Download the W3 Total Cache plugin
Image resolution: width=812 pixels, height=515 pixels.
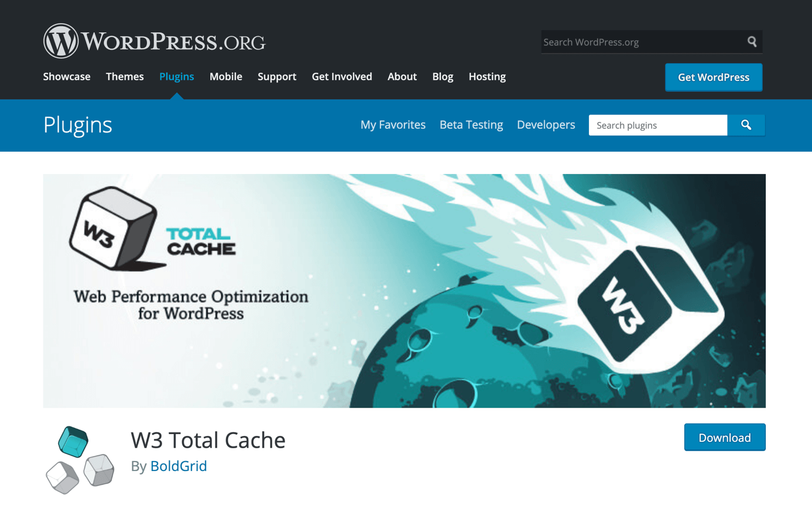725,438
